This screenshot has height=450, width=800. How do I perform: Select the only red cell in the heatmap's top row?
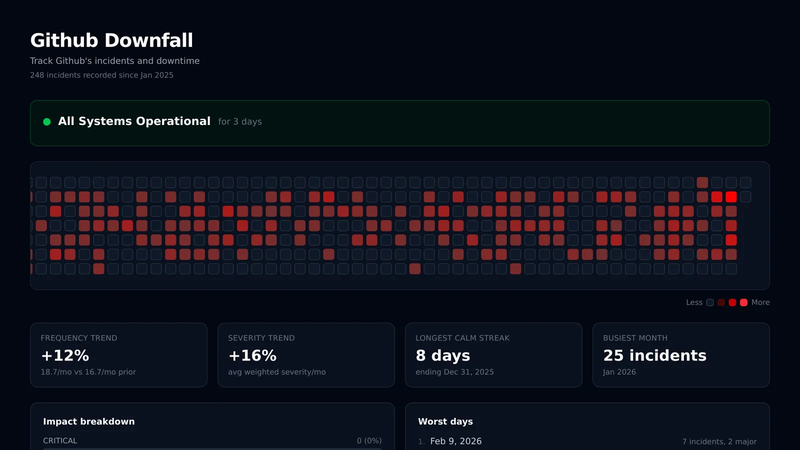pos(703,183)
